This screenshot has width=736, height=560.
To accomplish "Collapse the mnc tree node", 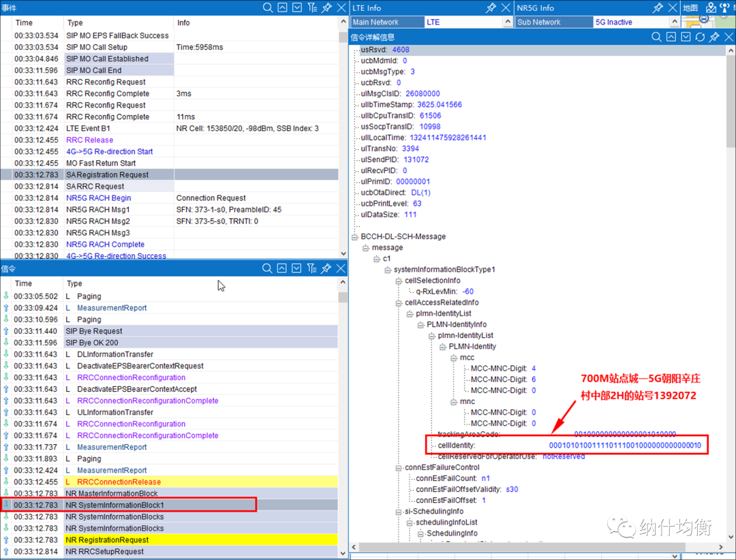I will (453, 402).
